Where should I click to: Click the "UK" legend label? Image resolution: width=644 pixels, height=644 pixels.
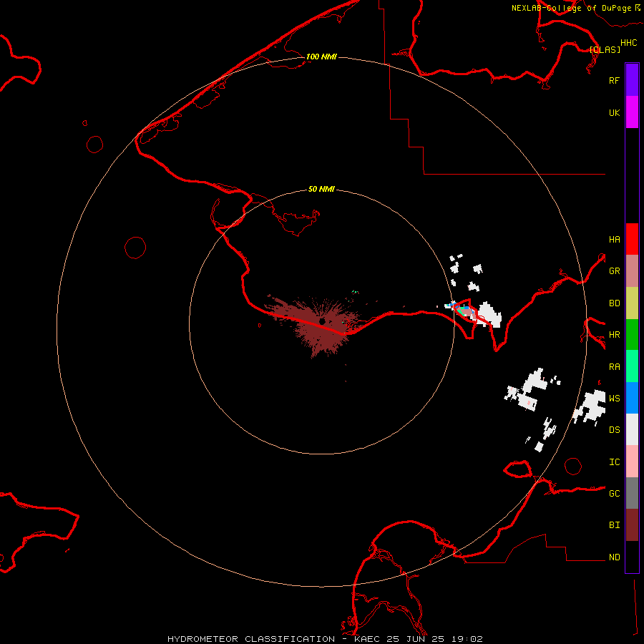pyautogui.click(x=614, y=113)
